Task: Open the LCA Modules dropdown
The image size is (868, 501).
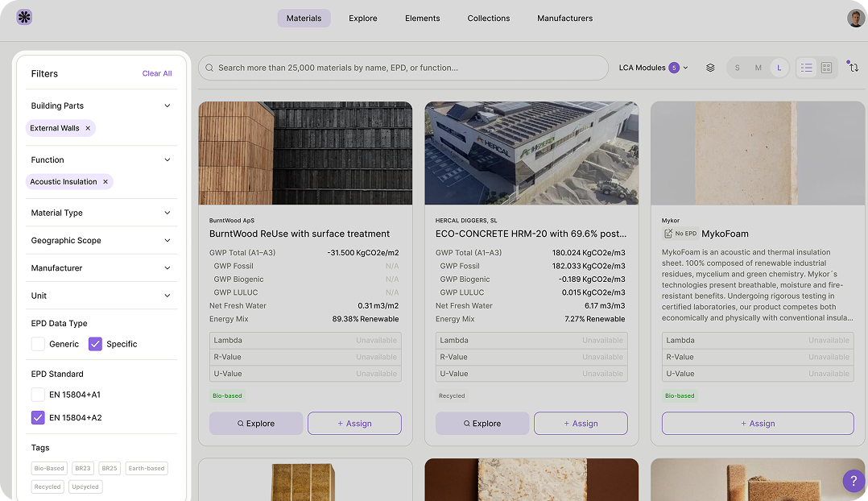Action: pyautogui.click(x=653, y=68)
